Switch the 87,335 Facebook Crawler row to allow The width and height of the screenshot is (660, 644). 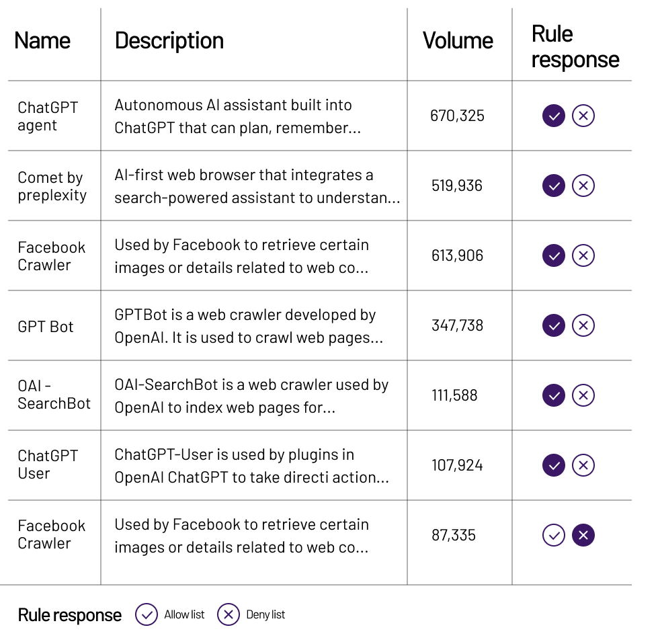pos(553,535)
